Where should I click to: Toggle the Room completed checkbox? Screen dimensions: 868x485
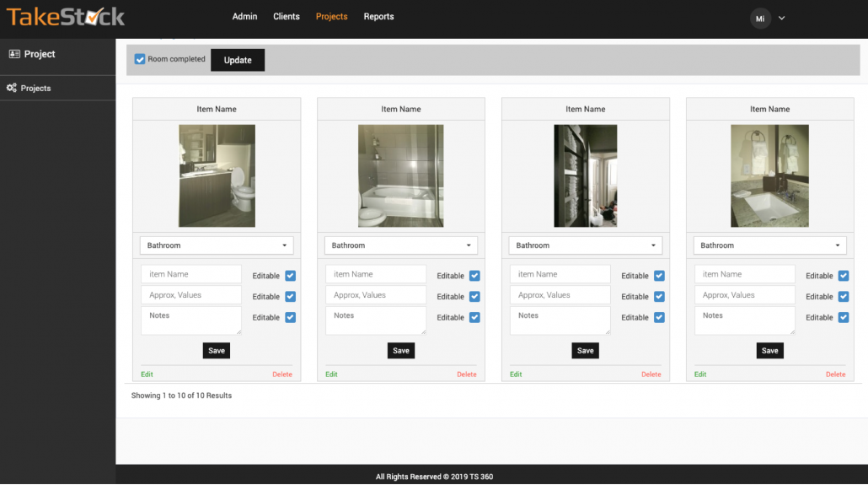pyautogui.click(x=140, y=59)
